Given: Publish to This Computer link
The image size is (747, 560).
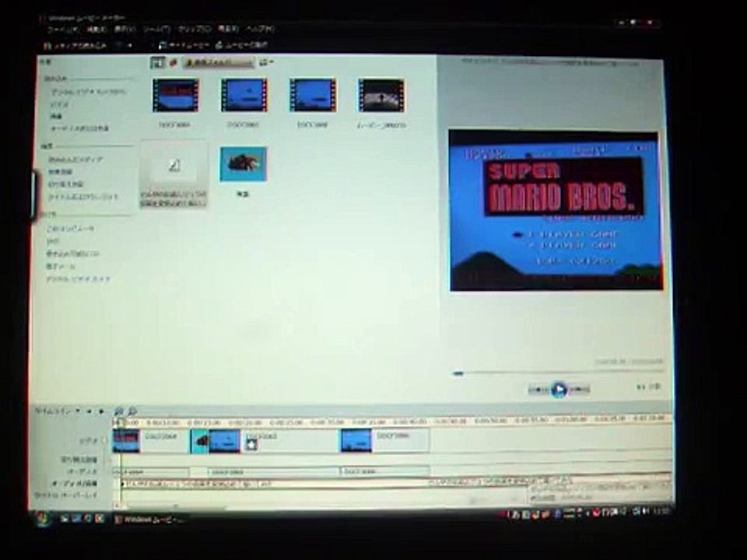Looking at the screenshot, I should 70,229.
